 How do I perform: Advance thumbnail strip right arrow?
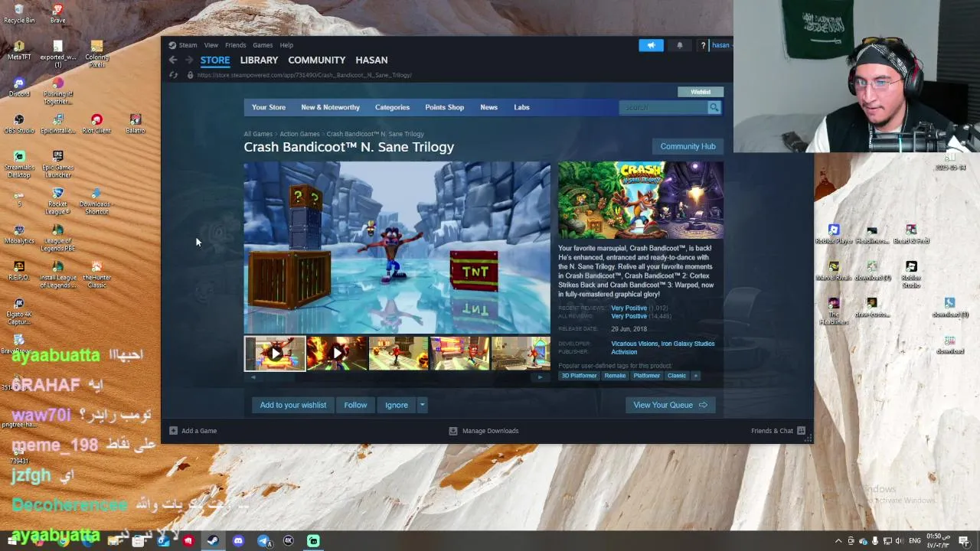pos(540,377)
